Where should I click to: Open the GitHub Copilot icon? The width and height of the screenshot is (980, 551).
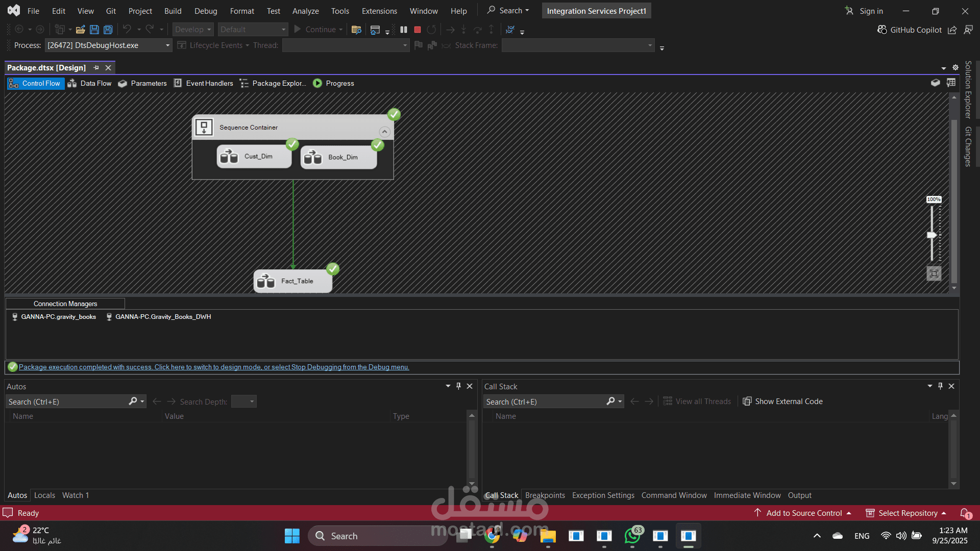pyautogui.click(x=882, y=30)
